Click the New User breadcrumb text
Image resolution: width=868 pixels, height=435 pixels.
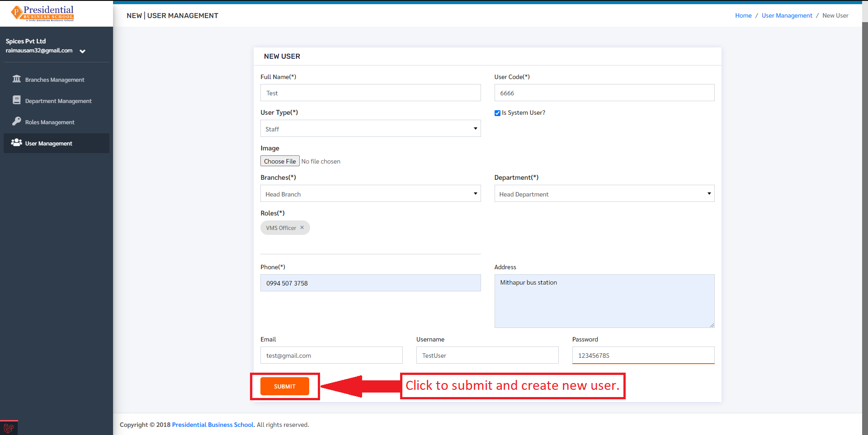tap(835, 15)
